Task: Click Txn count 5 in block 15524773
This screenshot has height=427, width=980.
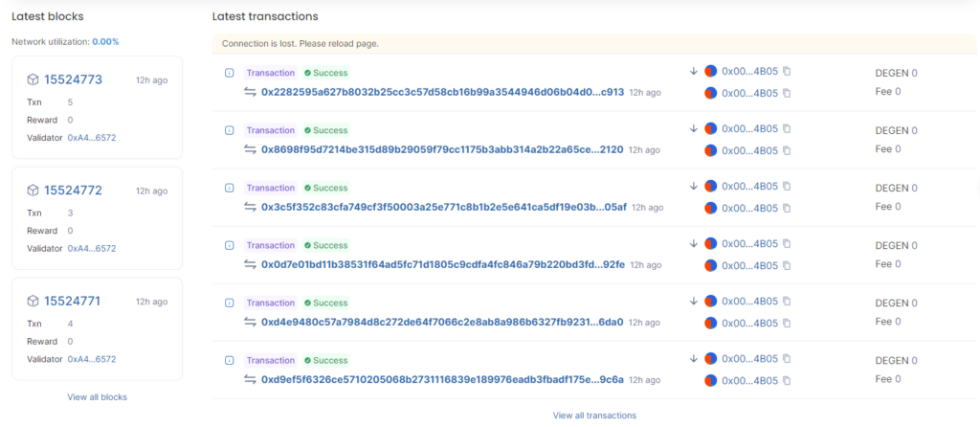Action: (70, 101)
